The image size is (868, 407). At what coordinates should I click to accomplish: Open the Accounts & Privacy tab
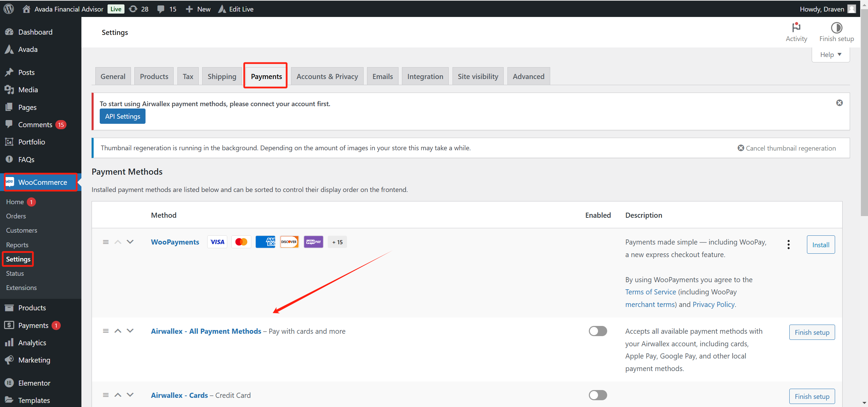pos(327,76)
